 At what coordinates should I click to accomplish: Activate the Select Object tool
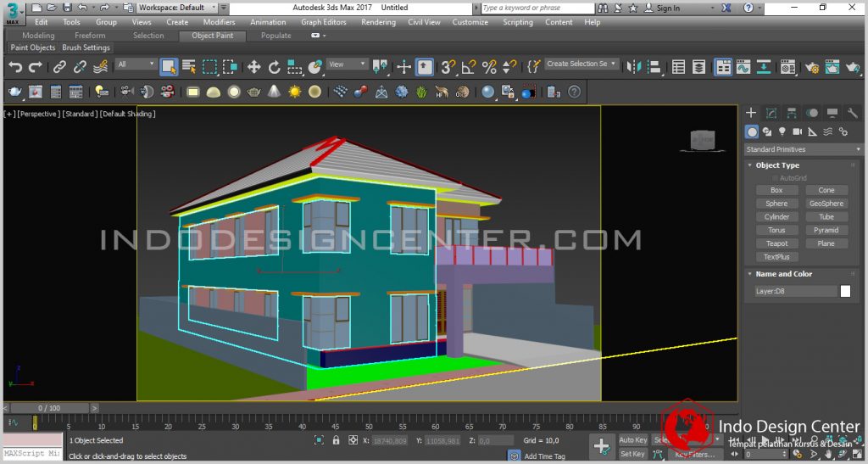click(169, 67)
